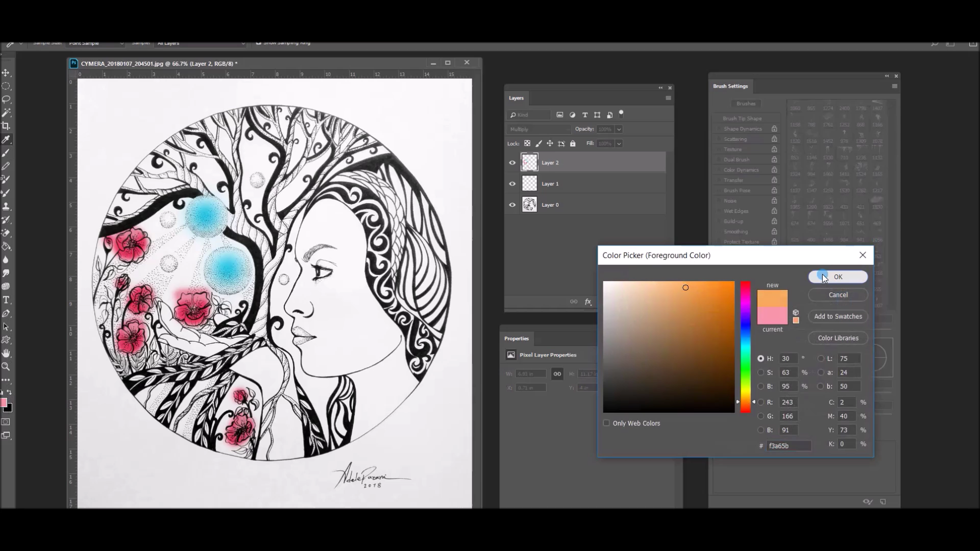Screen dimensions: 980x551
Task: Select the Eyedropper tool
Action: 6,139
